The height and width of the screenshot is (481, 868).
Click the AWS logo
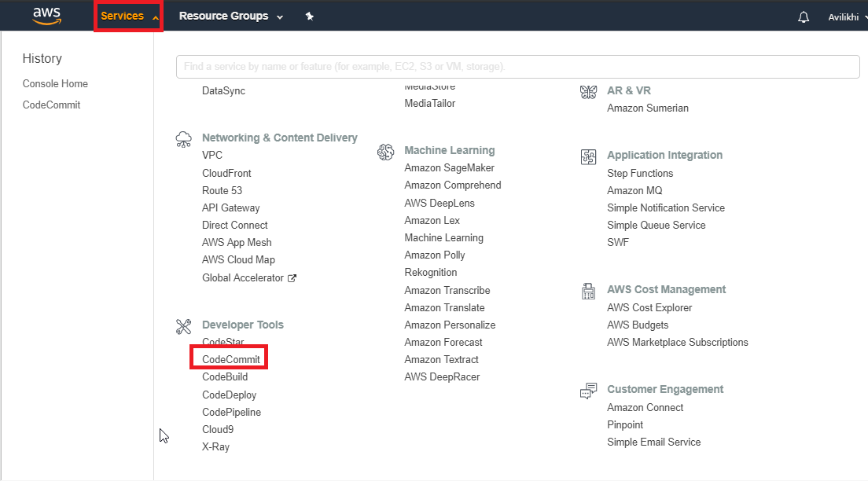tap(46, 15)
